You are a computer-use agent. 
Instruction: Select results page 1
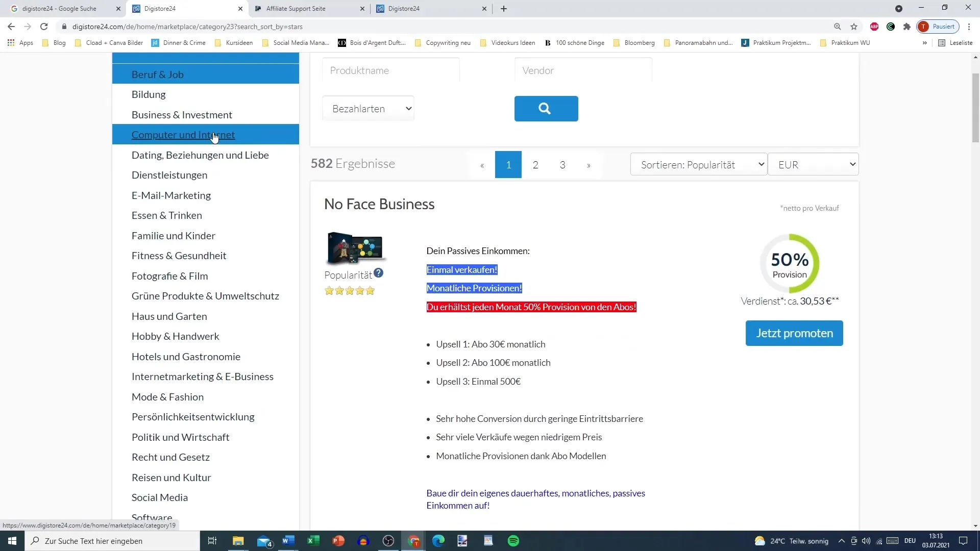coord(508,164)
